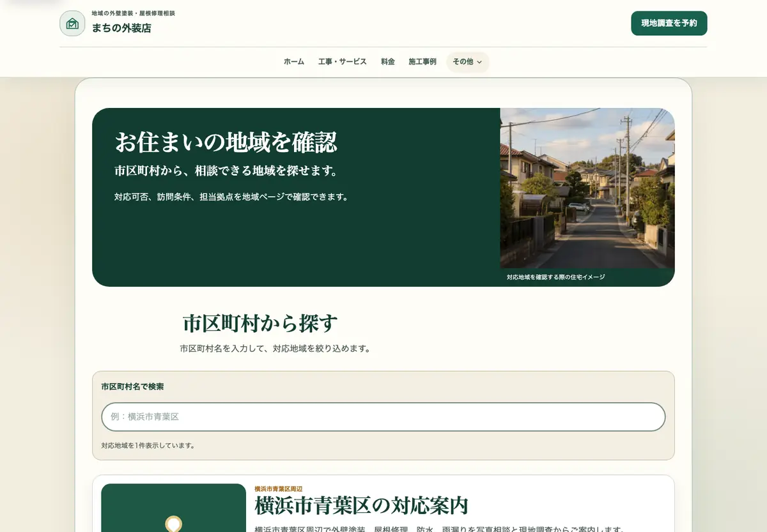This screenshot has width=767, height=532.
Task: Go to the ホーム menu item
Action: (x=294, y=62)
